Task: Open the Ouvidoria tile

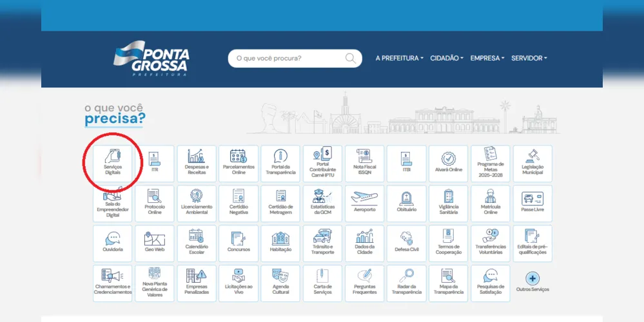Action: pos(113,243)
